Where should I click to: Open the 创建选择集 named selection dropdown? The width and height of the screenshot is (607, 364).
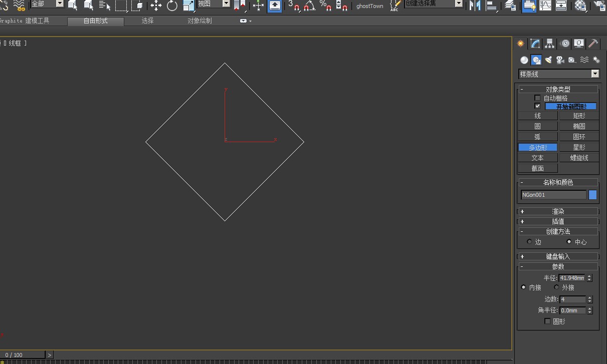[434, 4]
